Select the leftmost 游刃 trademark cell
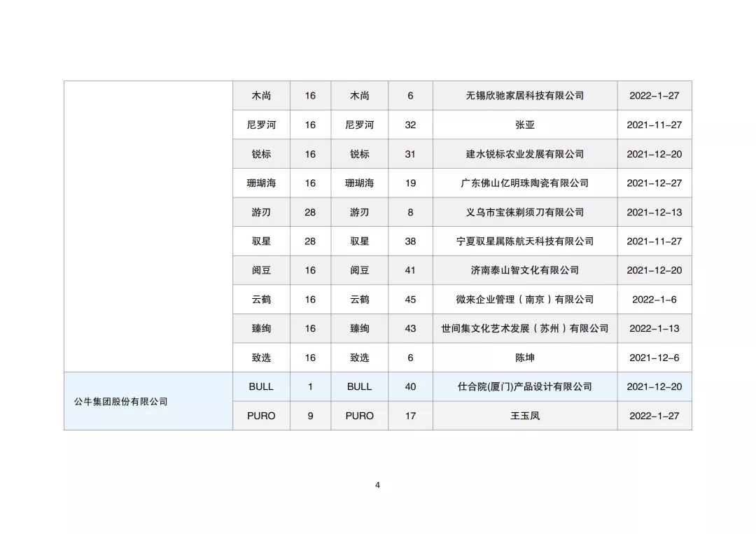The width and height of the screenshot is (756, 534). click(261, 212)
